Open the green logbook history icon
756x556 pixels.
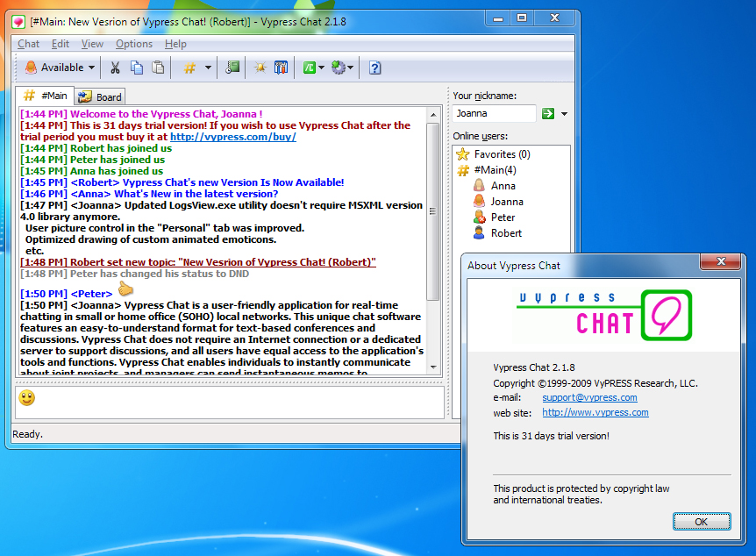pos(233,68)
